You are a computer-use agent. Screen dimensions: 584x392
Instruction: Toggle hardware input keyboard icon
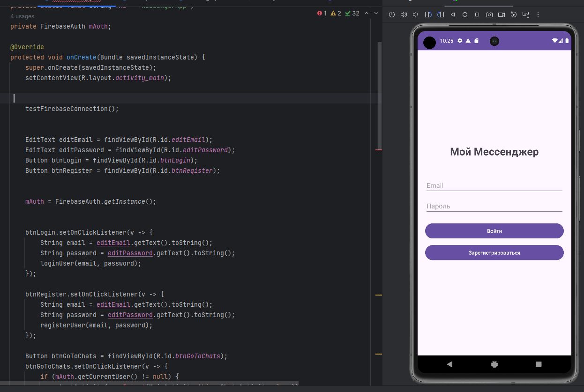pos(526,15)
